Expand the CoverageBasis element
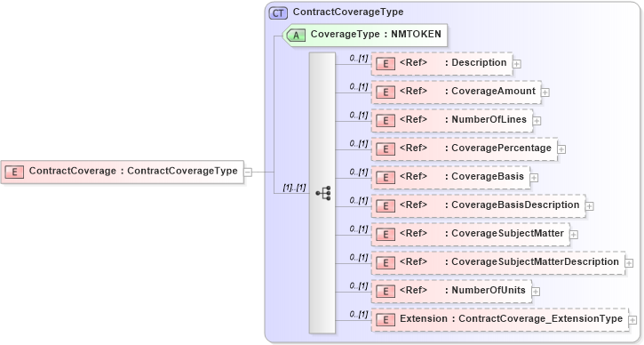This screenshot has width=644, height=345. coord(534,178)
